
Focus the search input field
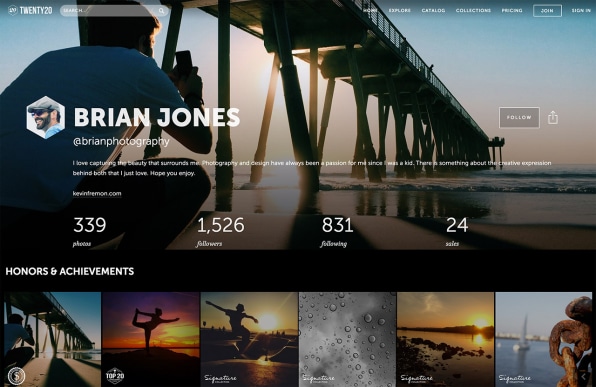[x=109, y=11]
